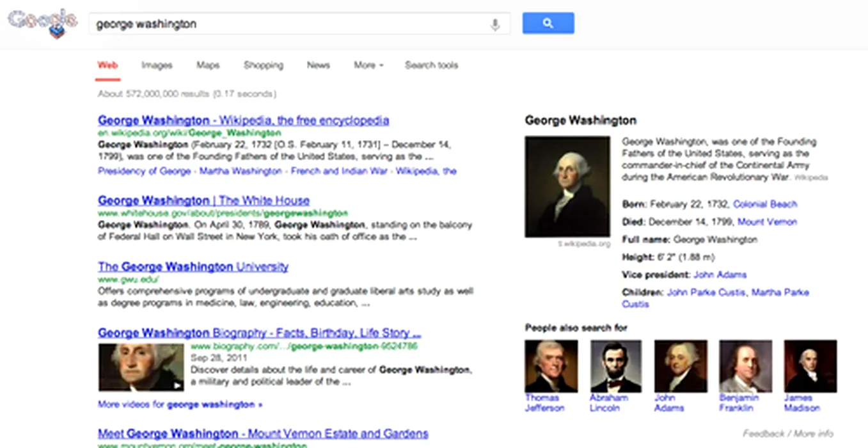Switch to the News tab
The image size is (868, 448).
click(x=318, y=65)
